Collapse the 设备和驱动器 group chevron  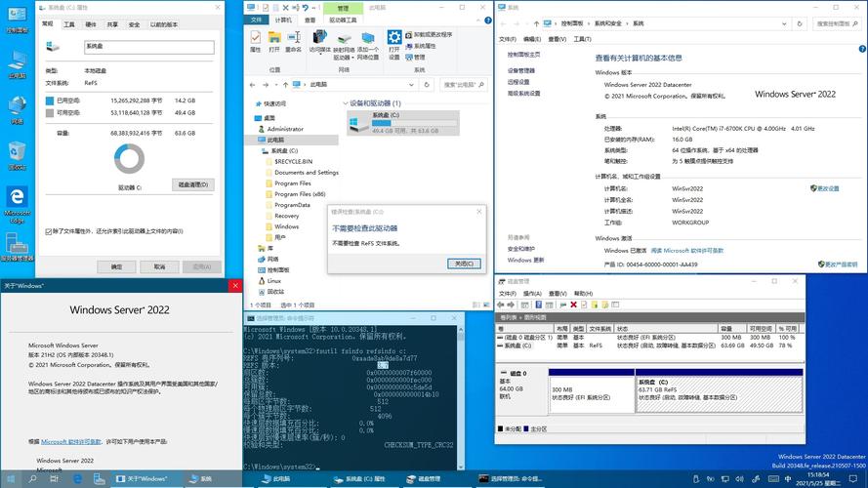pyautogui.click(x=346, y=103)
